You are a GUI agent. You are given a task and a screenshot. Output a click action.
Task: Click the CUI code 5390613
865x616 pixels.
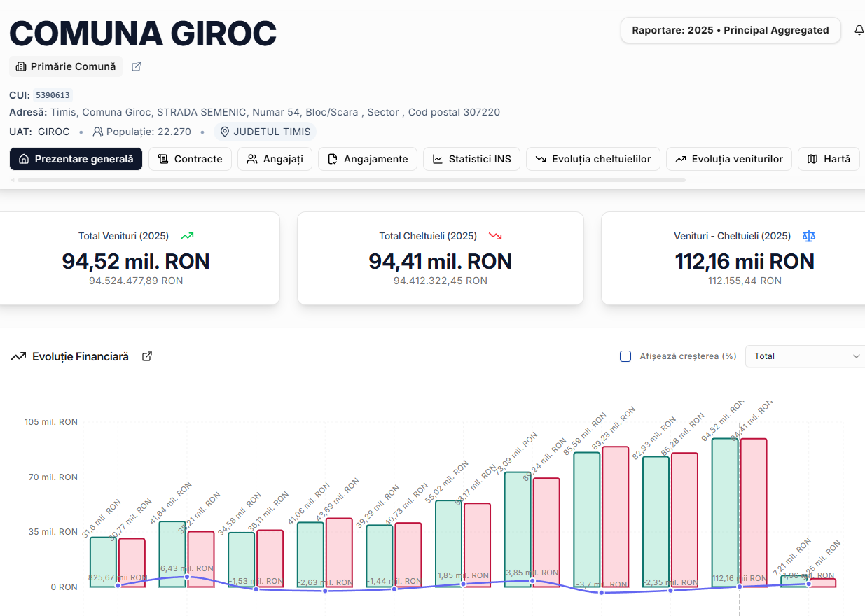(x=53, y=96)
